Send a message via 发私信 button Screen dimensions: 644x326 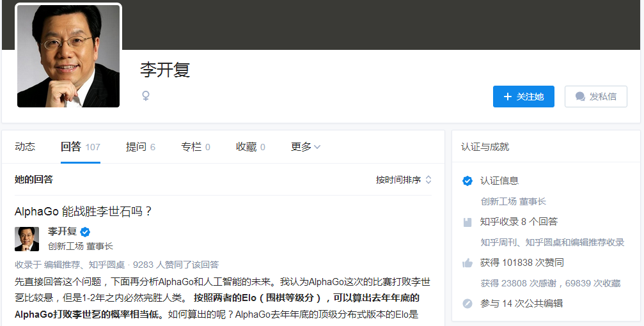point(596,97)
